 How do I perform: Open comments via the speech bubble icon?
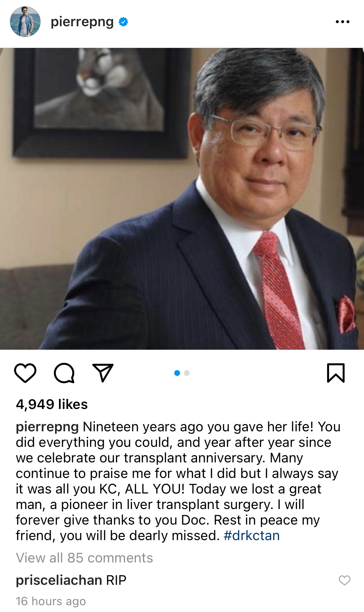pyautogui.click(x=64, y=373)
